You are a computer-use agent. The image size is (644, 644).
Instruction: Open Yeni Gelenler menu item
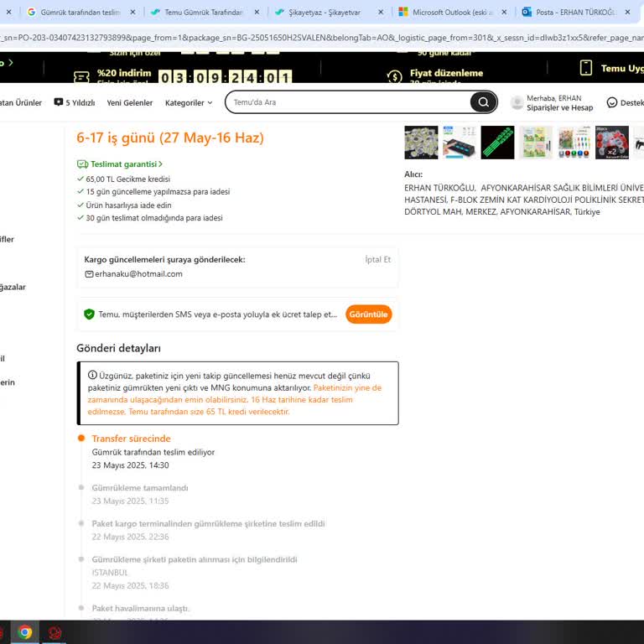(x=129, y=102)
